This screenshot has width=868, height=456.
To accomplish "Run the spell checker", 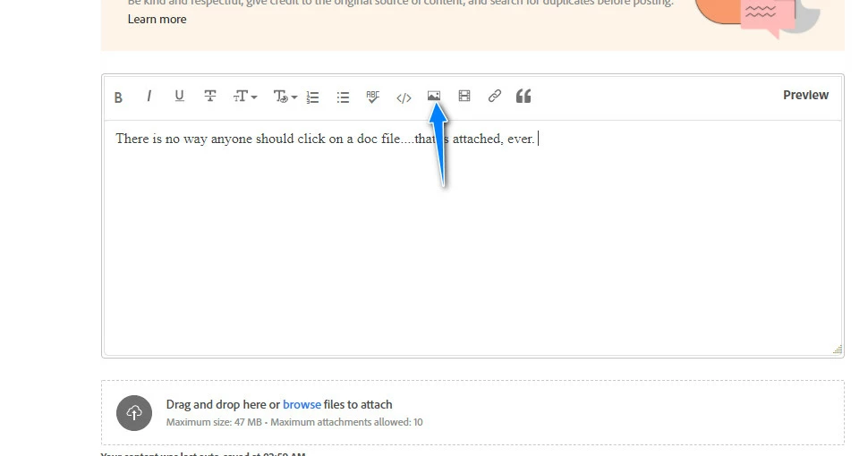I will (373, 97).
